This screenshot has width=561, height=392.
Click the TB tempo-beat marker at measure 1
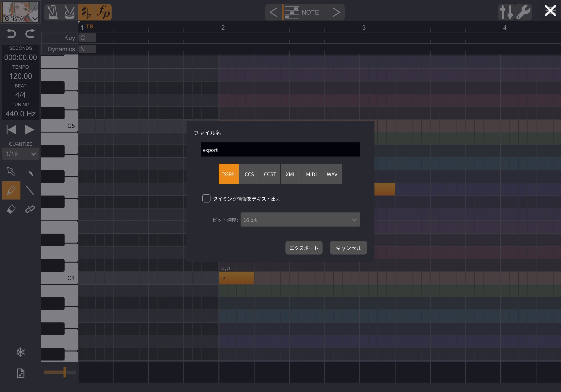[90, 27]
